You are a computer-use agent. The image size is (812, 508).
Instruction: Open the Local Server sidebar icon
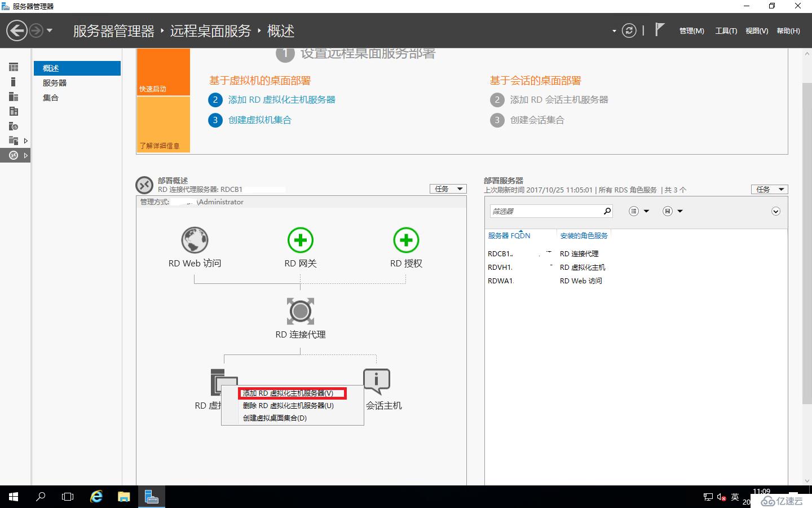point(14,82)
